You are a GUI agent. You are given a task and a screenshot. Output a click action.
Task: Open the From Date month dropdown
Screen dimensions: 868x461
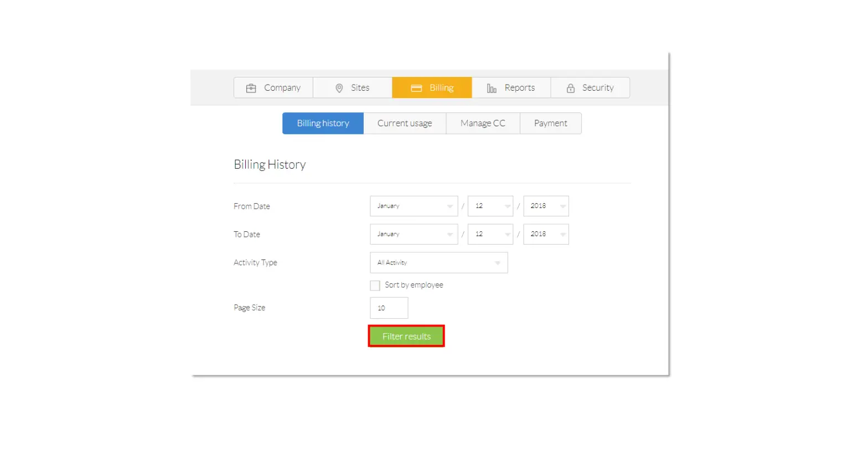414,206
